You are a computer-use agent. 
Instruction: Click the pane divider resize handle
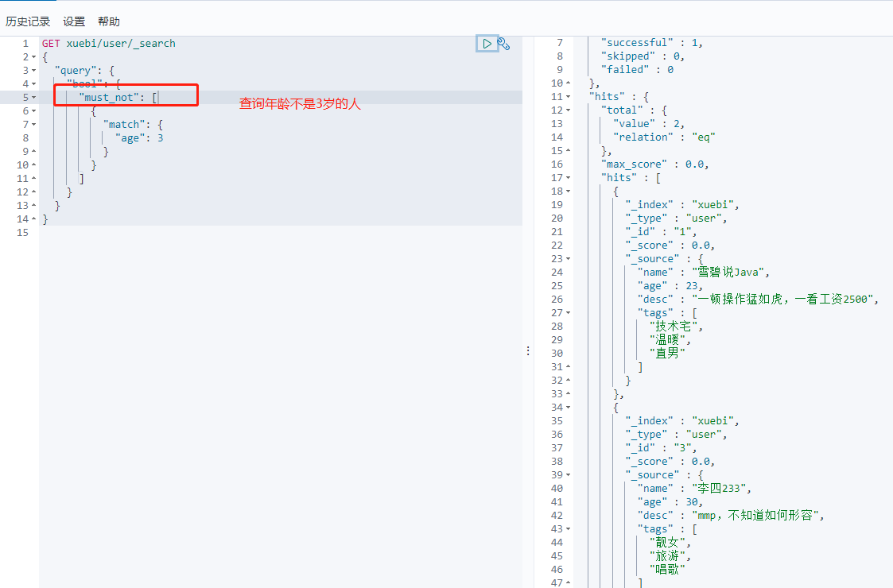(x=528, y=350)
